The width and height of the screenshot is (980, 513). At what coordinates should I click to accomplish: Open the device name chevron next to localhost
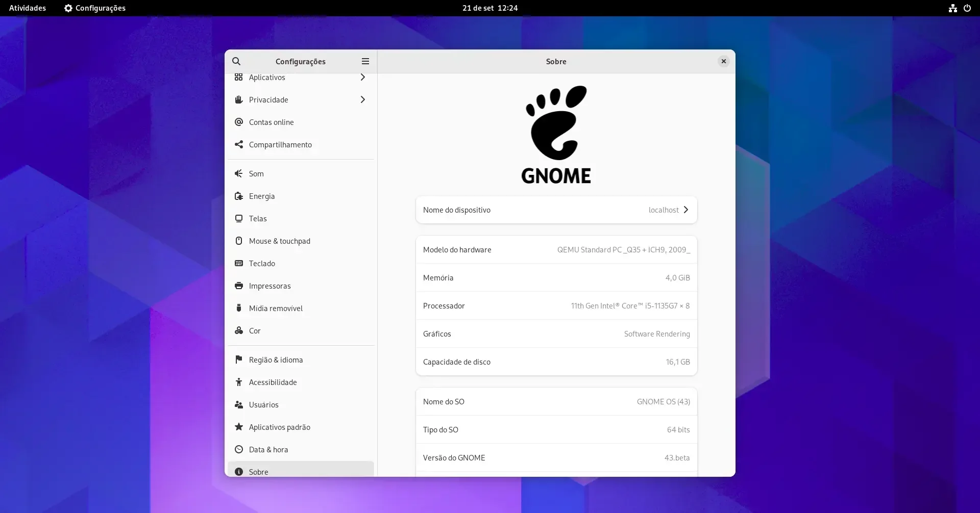pyautogui.click(x=686, y=210)
